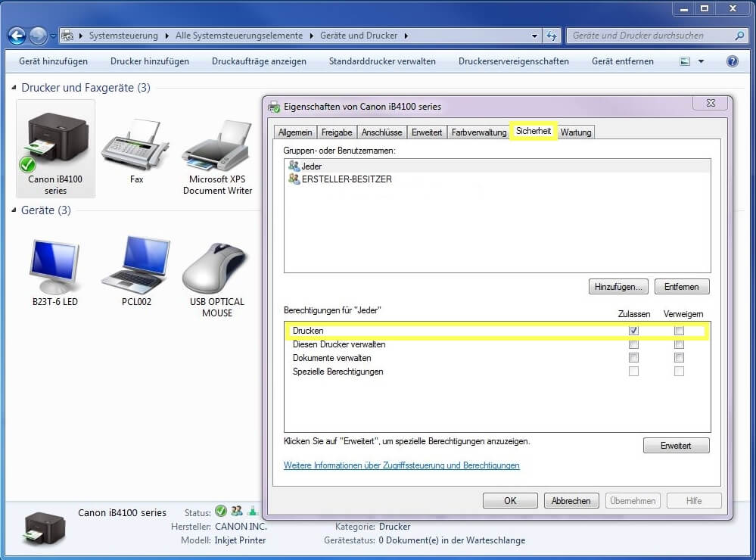Expand the arrow after Geräte und Drucker breadcrumb
The width and height of the screenshot is (756, 560).
coord(406,36)
